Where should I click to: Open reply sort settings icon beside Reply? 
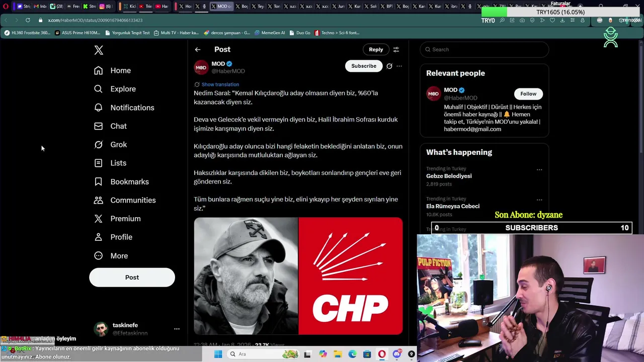396,49
